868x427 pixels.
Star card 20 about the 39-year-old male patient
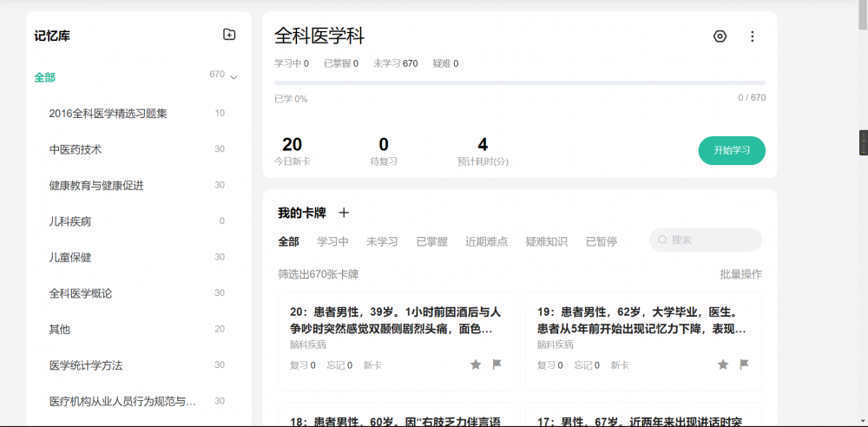476,365
